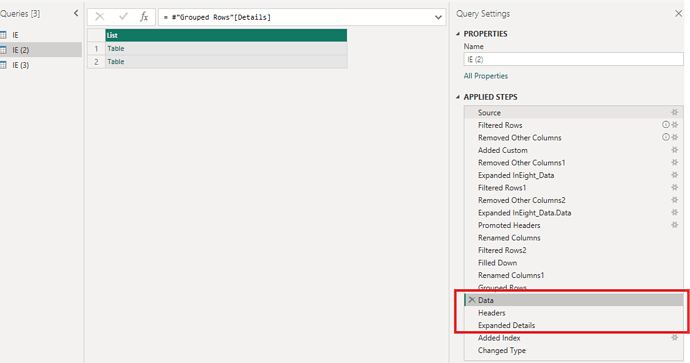Screen dimensions: 690x363
Task: Select the IE (2) query
Action: tap(21, 50)
